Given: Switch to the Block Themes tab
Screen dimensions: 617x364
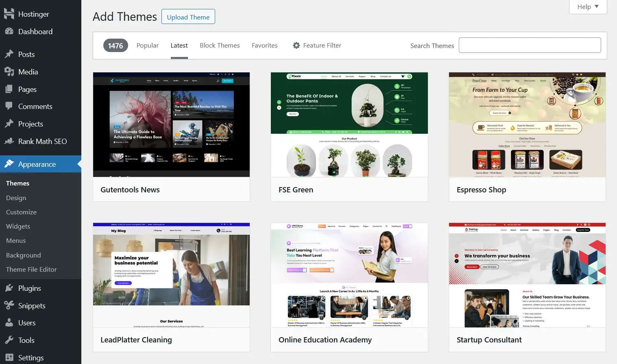Looking at the screenshot, I should tap(220, 45).
